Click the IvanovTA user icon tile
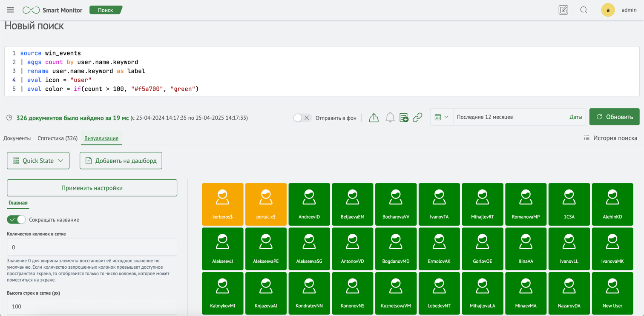The image size is (644, 316). (439, 204)
